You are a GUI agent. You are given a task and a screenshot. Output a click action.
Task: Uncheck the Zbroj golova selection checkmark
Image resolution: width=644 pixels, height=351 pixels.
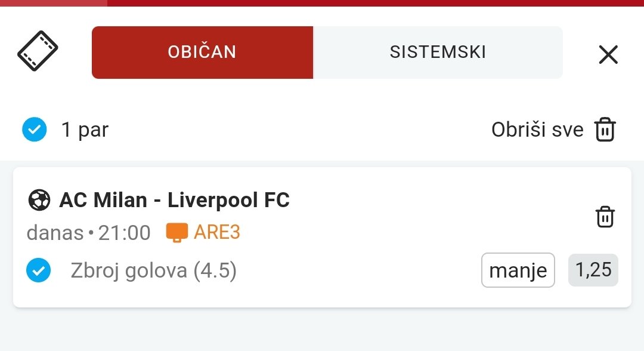tap(39, 270)
